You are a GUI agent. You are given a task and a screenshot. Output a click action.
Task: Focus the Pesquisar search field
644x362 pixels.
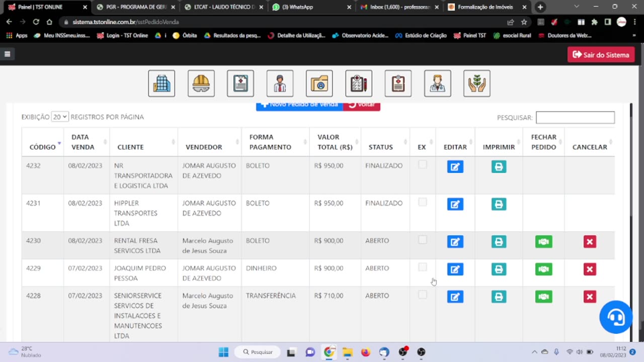click(575, 118)
